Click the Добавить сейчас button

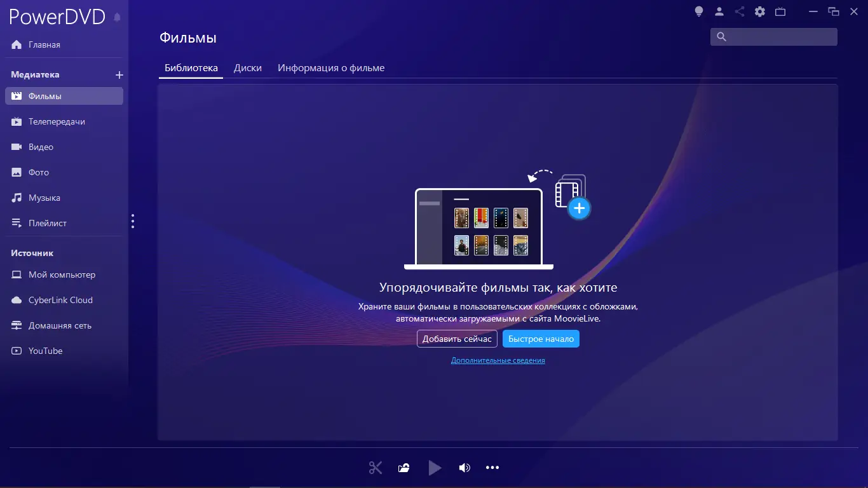pos(457,339)
